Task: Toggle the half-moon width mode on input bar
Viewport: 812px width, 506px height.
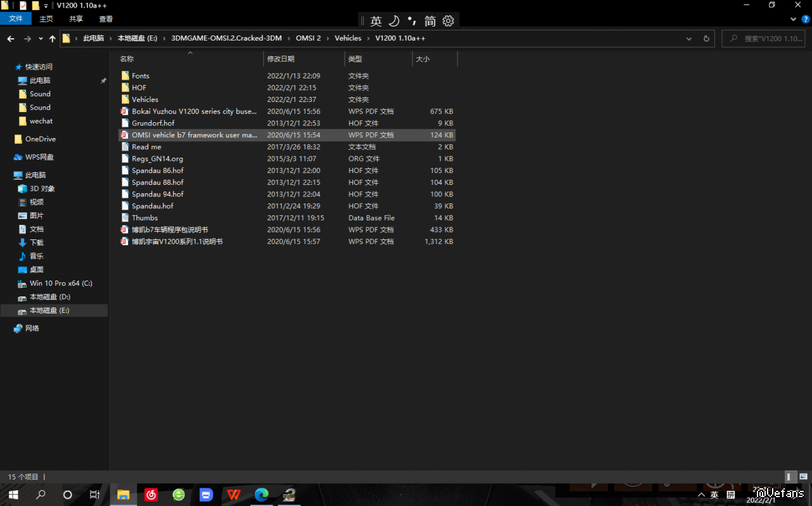Action: point(394,21)
